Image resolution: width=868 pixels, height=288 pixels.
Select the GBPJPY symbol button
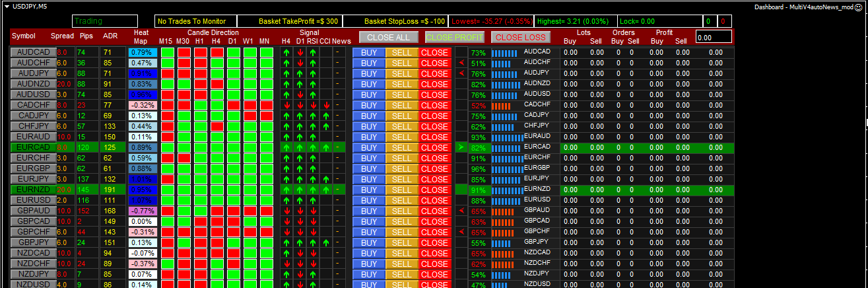(32, 242)
